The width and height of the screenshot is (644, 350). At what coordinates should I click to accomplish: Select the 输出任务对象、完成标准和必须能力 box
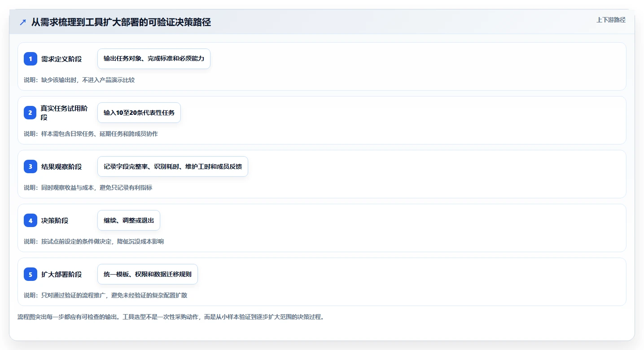154,59
